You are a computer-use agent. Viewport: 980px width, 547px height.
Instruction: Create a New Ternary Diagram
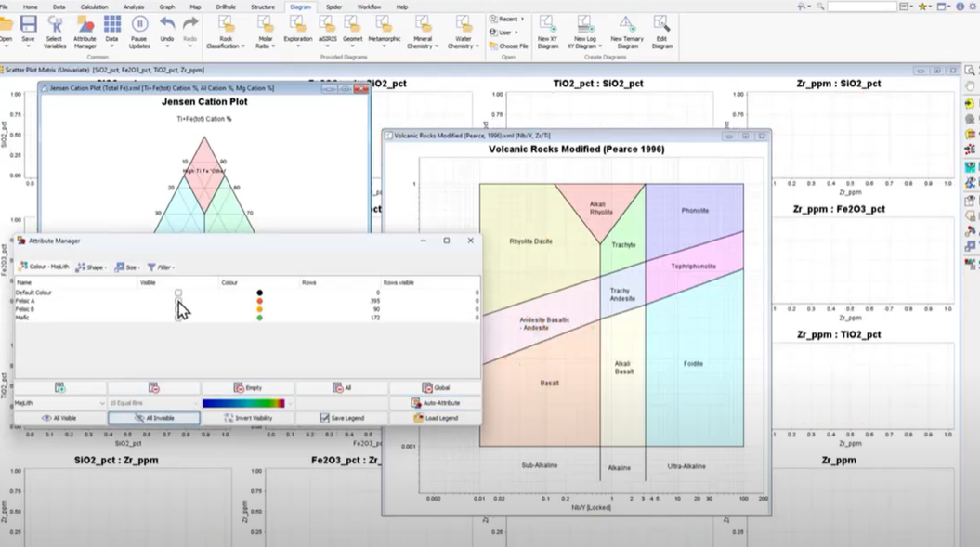point(628,32)
